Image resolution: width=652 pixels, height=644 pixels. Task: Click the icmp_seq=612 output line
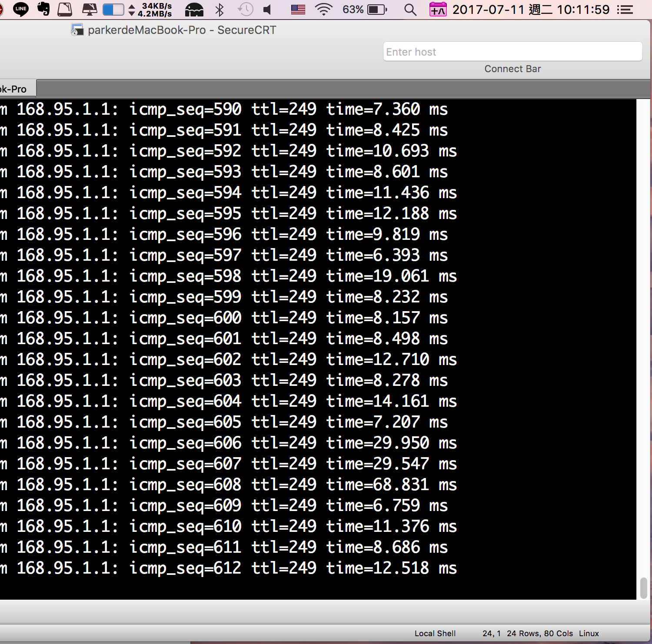tap(229, 568)
